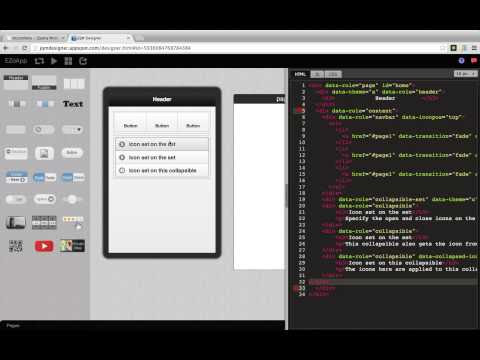
Task: Pick the YouTube video widget
Action: coord(44,246)
